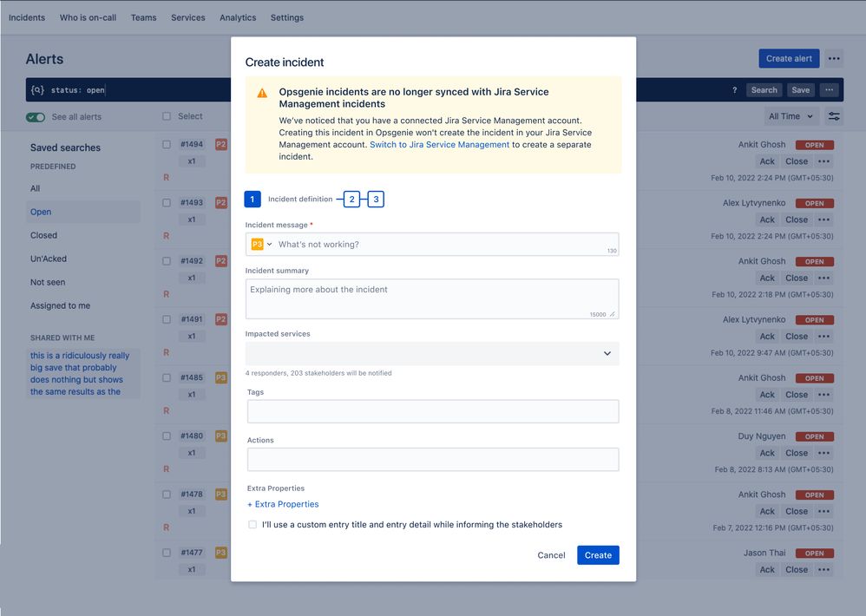
Task: Select step 1 Incident definition indicator
Action: click(253, 200)
